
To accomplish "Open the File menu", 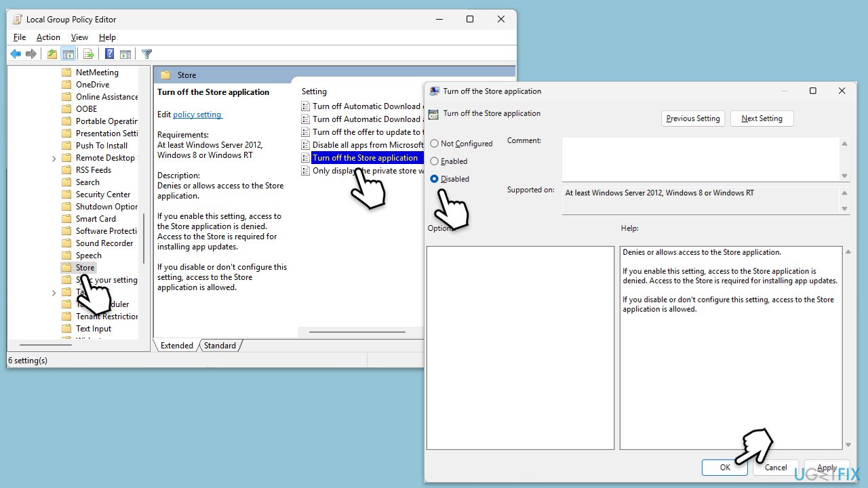I will 20,37.
